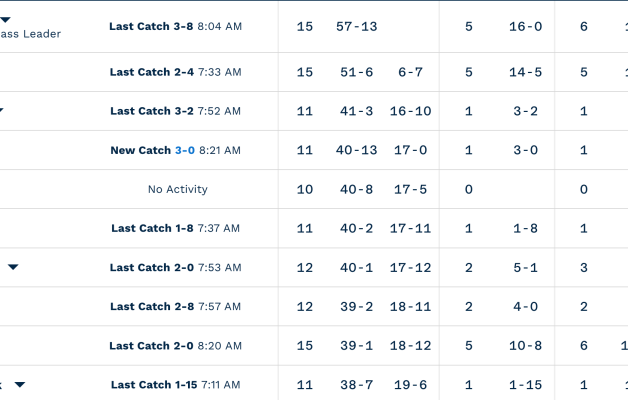Select the 16-0 weight cell
The image size is (628, 400).
(525, 26)
